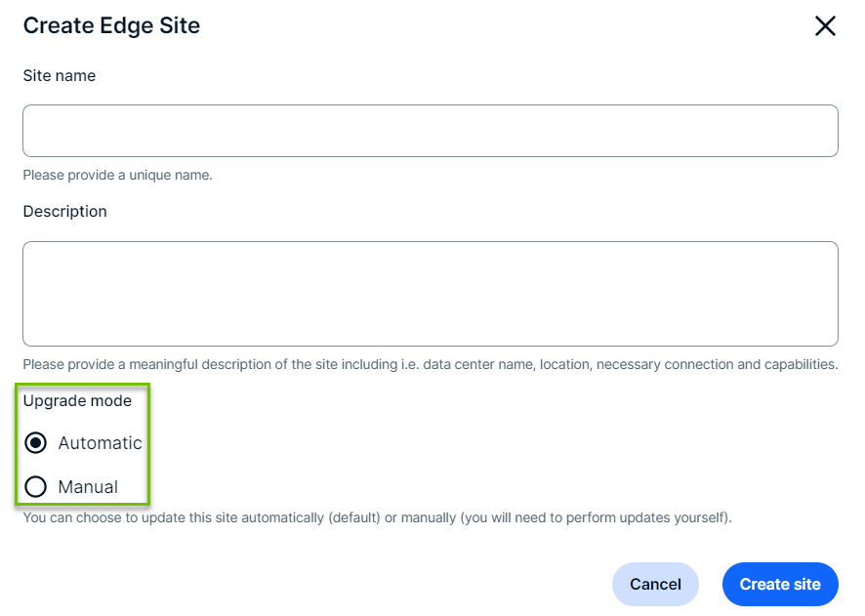Click the Site name input field
Image resolution: width=865 pixels, height=616 pixels.
coord(431,131)
